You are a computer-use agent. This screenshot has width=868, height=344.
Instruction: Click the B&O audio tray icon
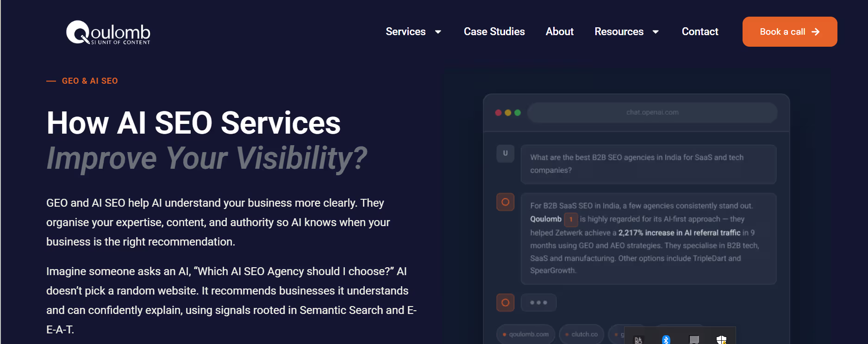[638, 340]
